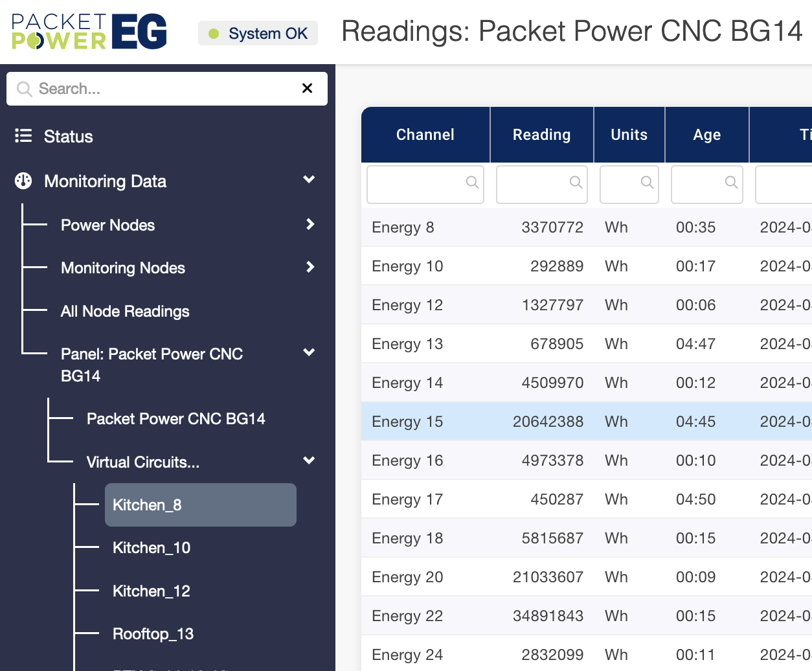Viewport: 812px width, 671px height.
Task: Expand the Monitoring Nodes submenu
Action: pos(310,267)
